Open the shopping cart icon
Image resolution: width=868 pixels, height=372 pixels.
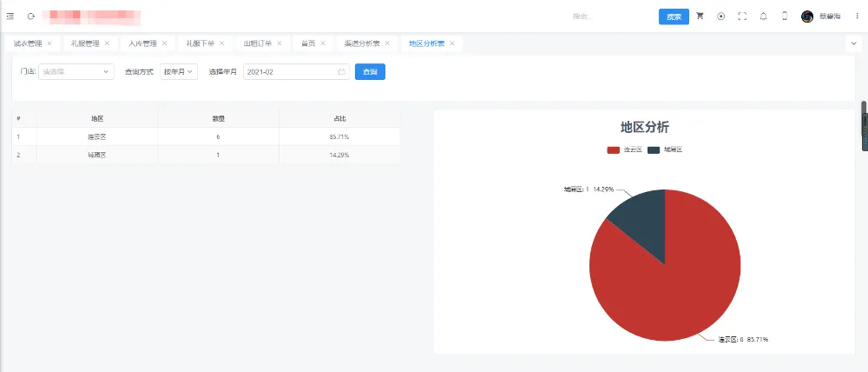[700, 17]
